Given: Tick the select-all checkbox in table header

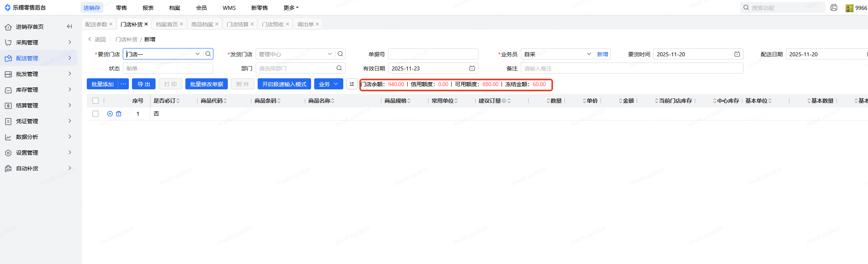Looking at the screenshot, I should [95, 101].
